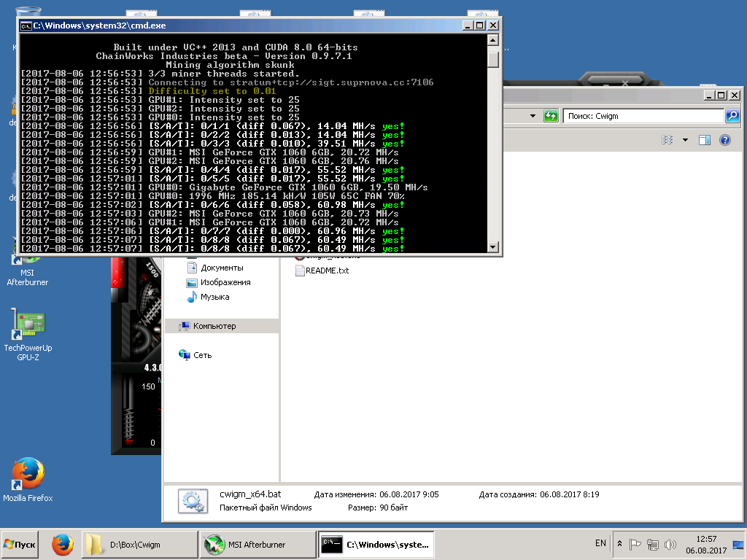Switch to the cmd.exe taskbar button
Screen dimensions: 747x560
coord(376,545)
